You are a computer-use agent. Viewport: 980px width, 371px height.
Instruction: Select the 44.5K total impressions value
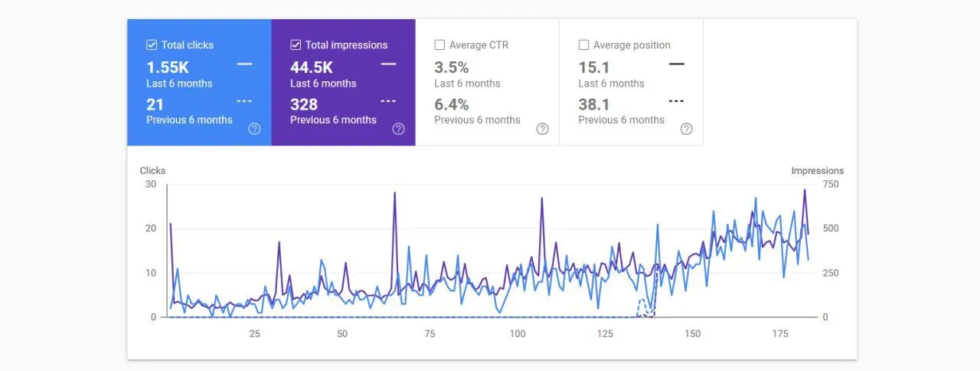coord(312,67)
